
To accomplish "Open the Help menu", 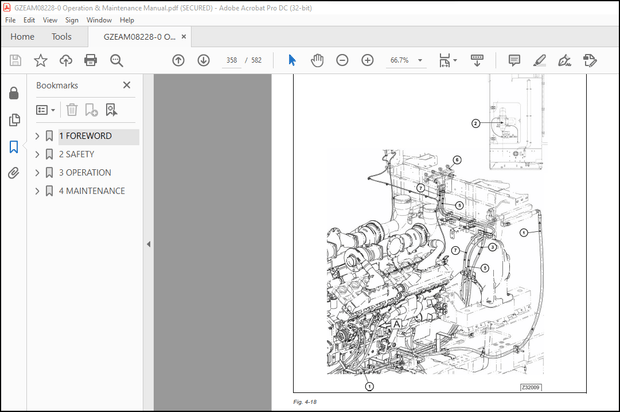I will pyautogui.click(x=127, y=20).
